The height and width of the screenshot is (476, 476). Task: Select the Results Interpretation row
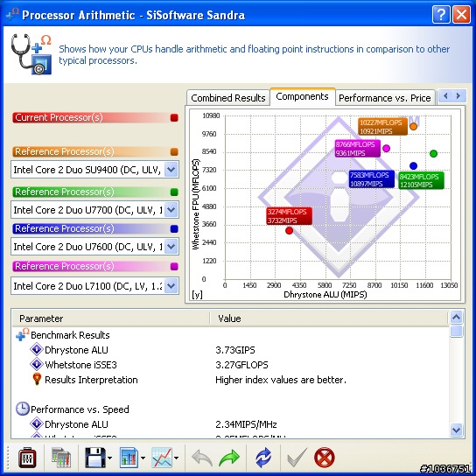pyautogui.click(x=231, y=380)
